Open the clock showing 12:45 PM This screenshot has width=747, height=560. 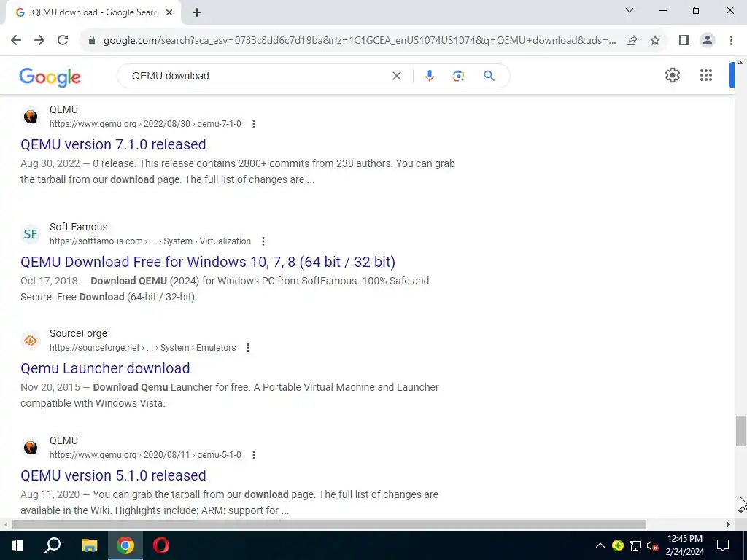click(x=684, y=545)
